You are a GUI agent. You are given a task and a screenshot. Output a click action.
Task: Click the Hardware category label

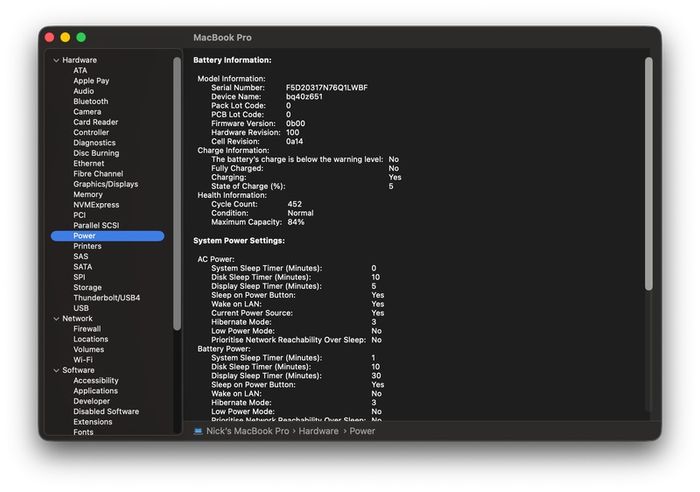pyautogui.click(x=79, y=60)
